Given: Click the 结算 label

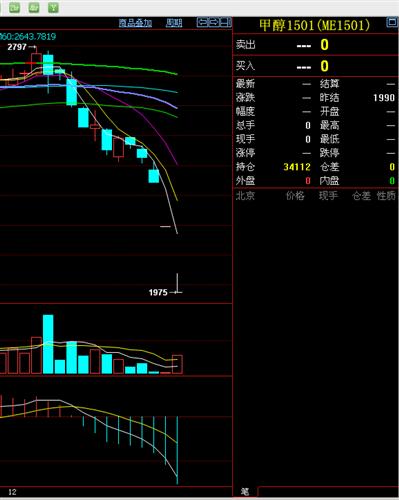Looking at the screenshot, I should coord(329,84).
